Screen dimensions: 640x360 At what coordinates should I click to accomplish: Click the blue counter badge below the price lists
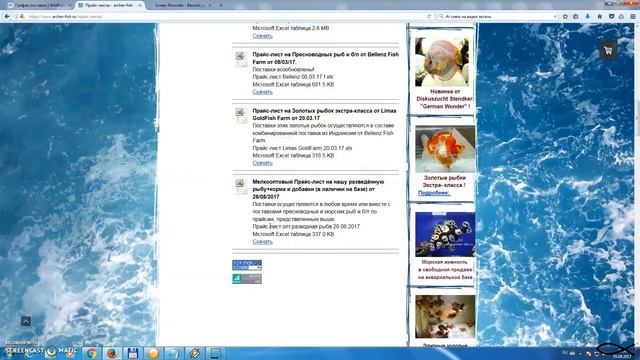[x=247, y=265]
